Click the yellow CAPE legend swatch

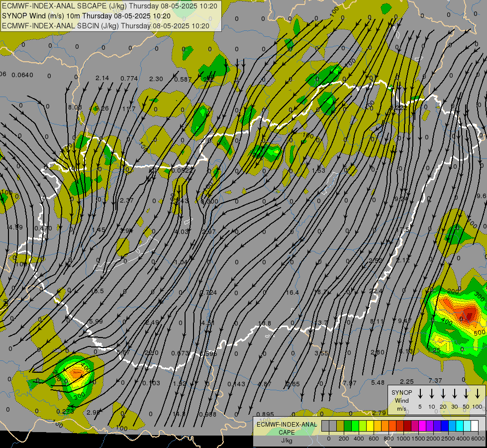click(x=370, y=426)
